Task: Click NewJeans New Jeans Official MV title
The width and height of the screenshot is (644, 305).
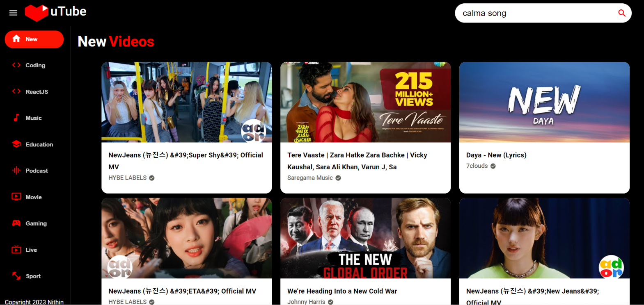Action: (533, 296)
